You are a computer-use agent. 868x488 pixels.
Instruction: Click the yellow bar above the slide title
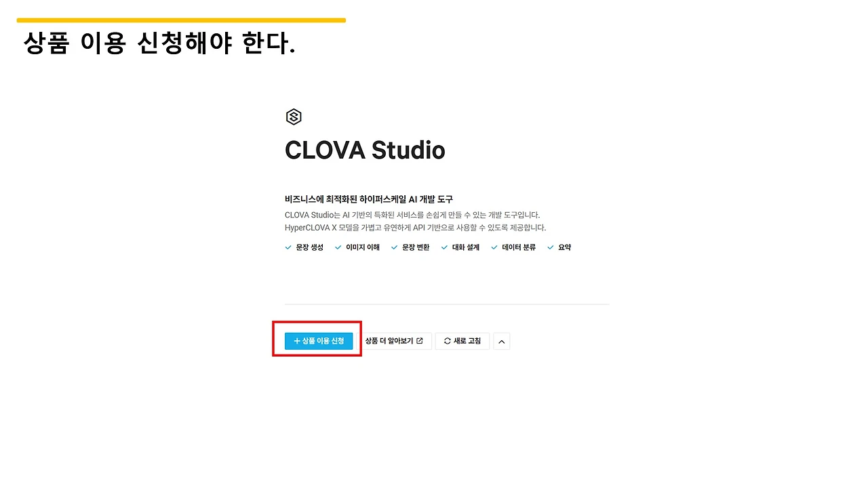(181, 20)
